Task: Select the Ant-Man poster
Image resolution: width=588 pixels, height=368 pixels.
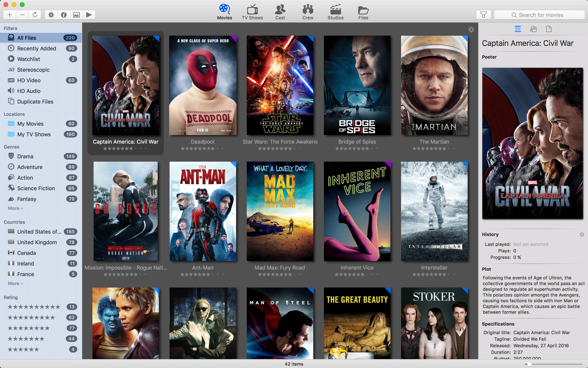Action: (x=203, y=211)
